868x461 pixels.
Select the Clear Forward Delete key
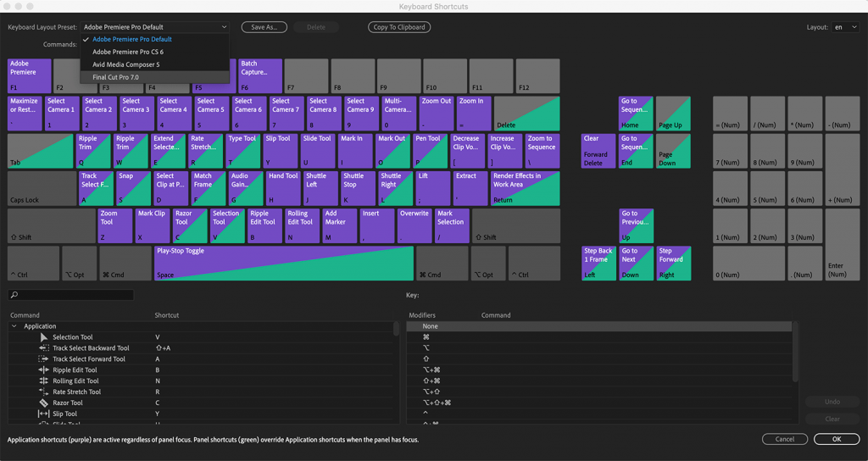pyautogui.click(x=598, y=151)
